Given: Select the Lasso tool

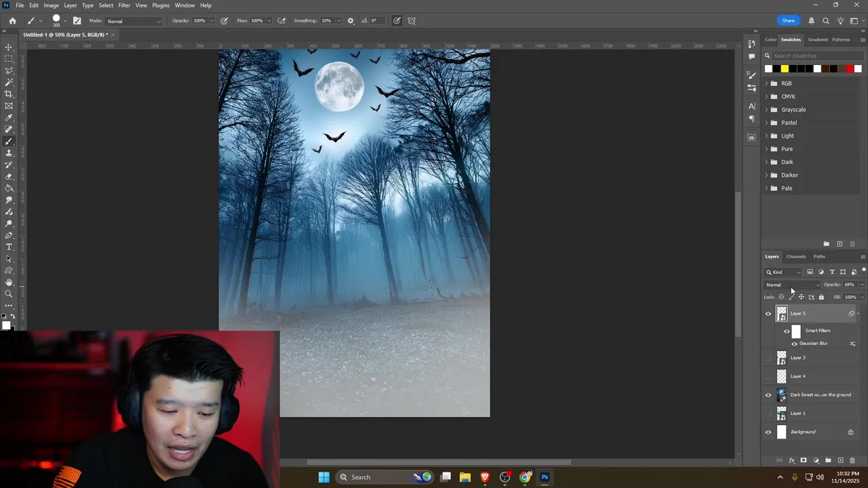Looking at the screenshot, I should click(x=9, y=70).
